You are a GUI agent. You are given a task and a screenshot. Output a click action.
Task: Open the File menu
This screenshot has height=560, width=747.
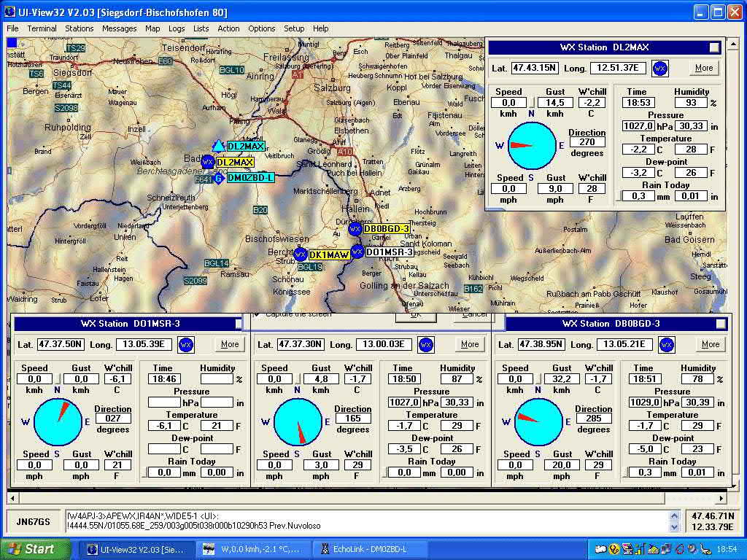pos(13,28)
